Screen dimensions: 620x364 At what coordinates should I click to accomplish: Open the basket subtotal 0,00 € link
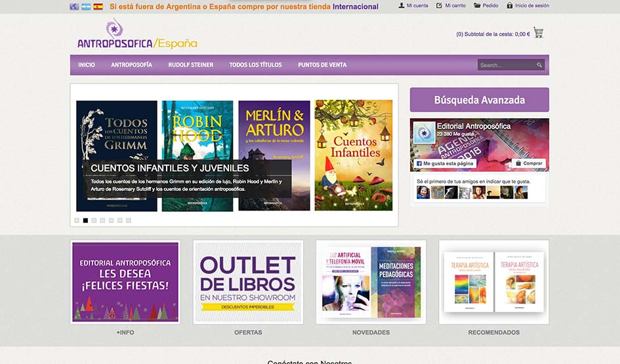(x=493, y=34)
